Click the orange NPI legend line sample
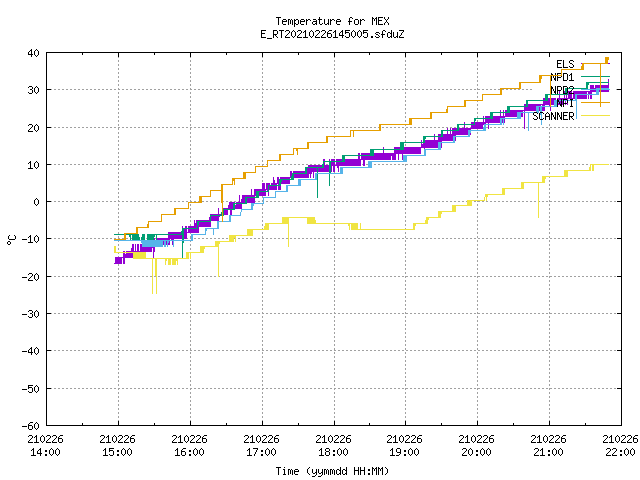 [x=595, y=102]
